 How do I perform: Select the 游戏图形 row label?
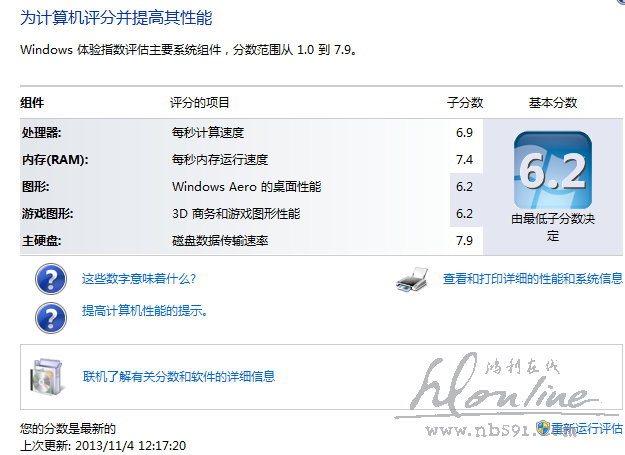[47, 214]
